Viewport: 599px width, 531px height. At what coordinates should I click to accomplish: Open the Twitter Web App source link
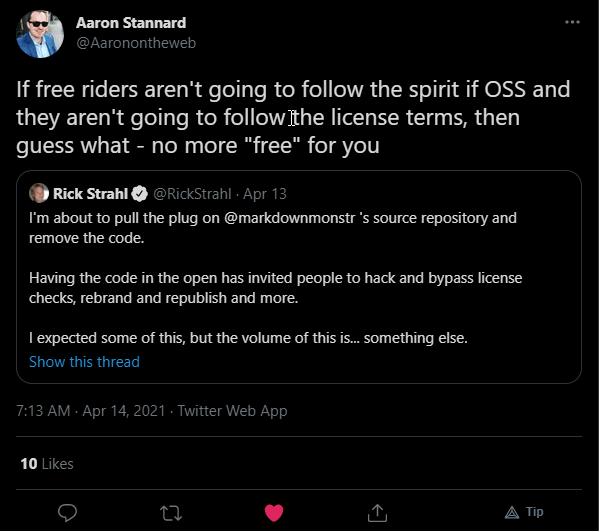pyautogui.click(x=232, y=411)
